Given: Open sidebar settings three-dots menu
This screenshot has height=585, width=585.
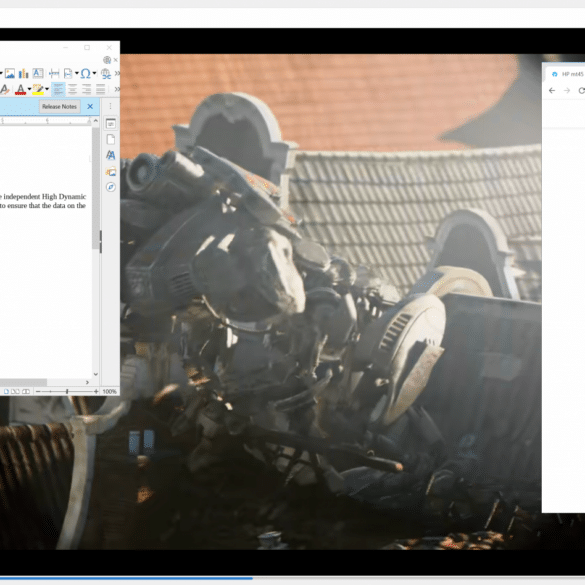Looking at the screenshot, I should coord(110,106).
